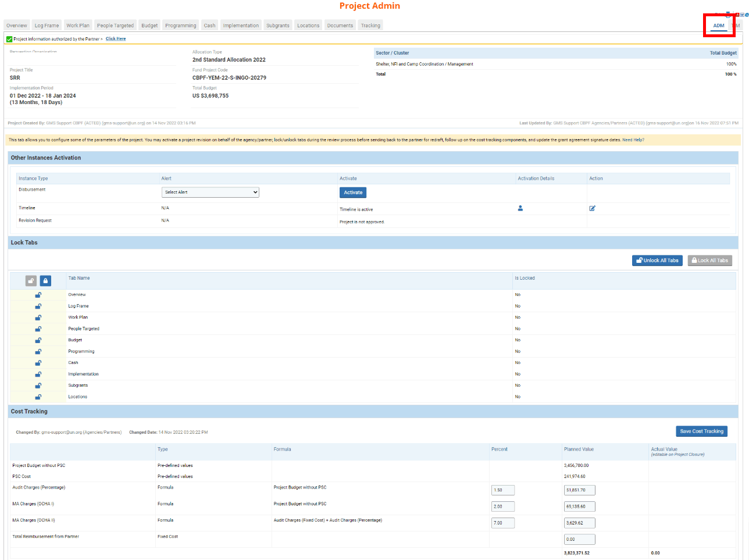The height and width of the screenshot is (560, 749).
Task: Switch to the Cash tab
Action: (x=210, y=26)
